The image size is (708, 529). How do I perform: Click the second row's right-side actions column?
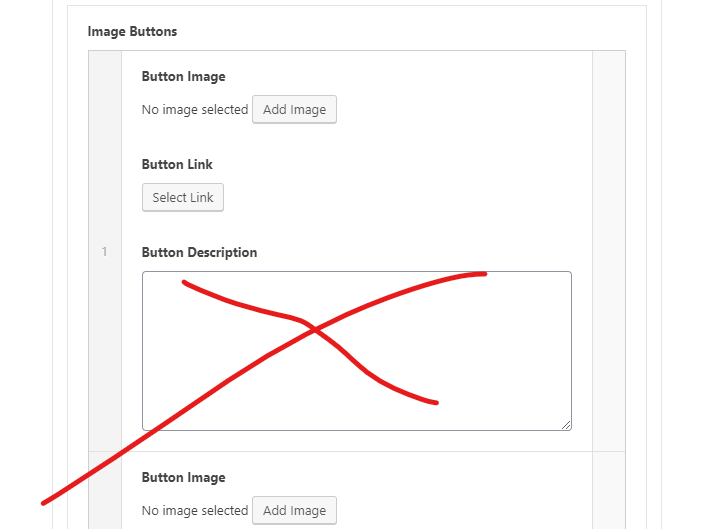click(608, 492)
